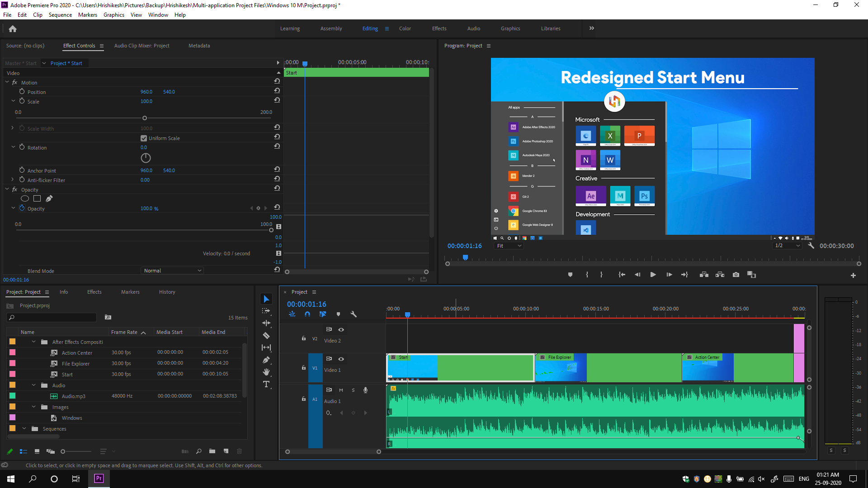Click the Scale slider handle
Screen dimensions: 868x488
tap(145, 118)
